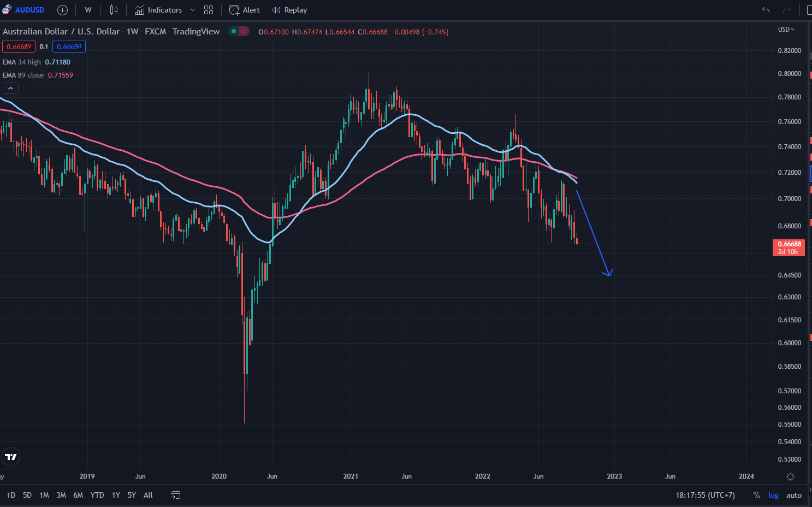Screen dimensions: 812x507
Task: Click the green market status dot
Action: [x=234, y=31]
